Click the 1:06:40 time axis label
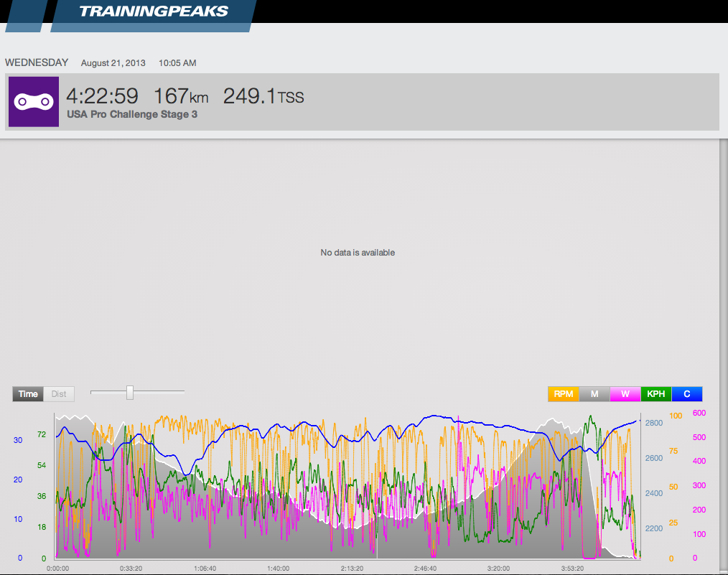 click(205, 568)
